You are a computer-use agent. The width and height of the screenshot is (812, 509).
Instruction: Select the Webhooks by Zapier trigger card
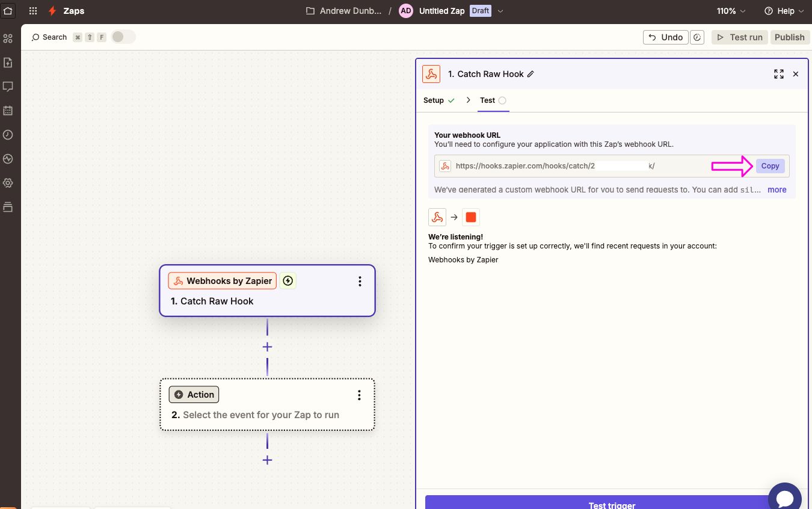click(267, 291)
